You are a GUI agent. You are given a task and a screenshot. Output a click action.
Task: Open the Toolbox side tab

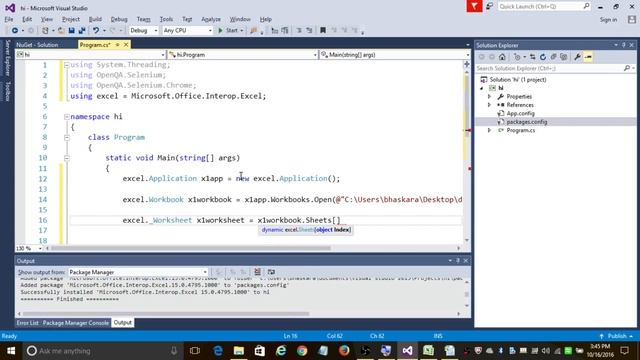pos(7,91)
